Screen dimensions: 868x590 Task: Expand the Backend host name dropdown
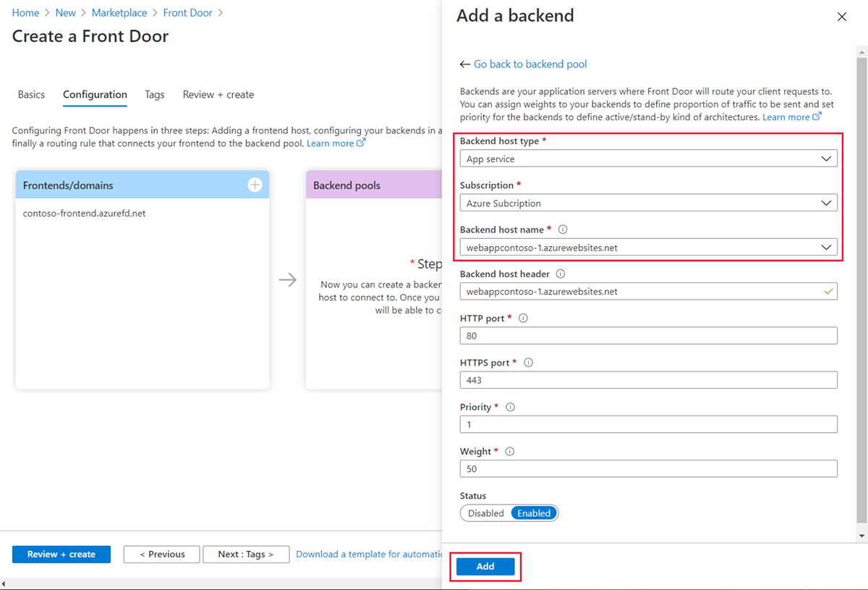[826, 247]
